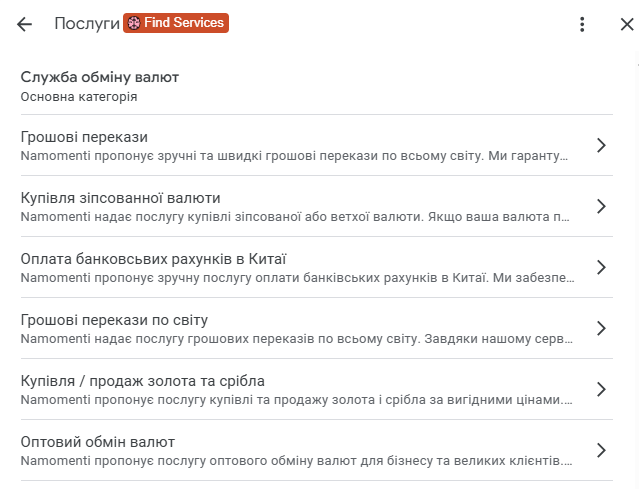Open the three-dot more options menu

pos(582,24)
